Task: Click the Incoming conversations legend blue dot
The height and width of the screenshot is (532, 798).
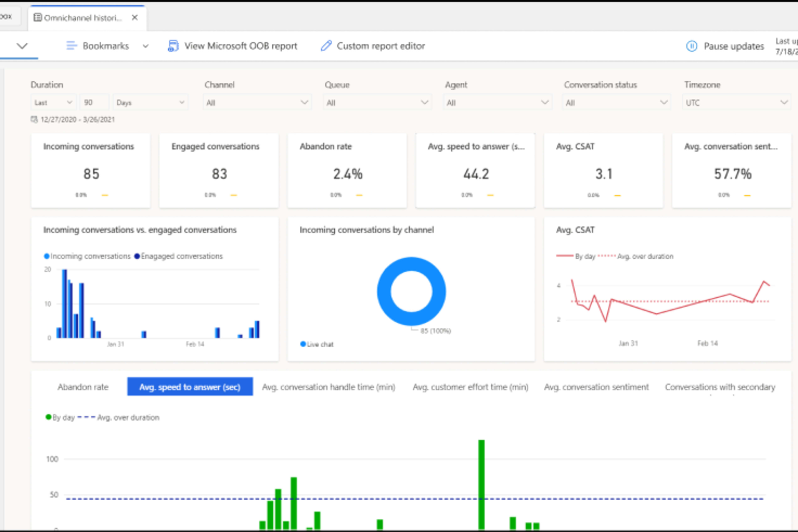Action: (47, 256)
